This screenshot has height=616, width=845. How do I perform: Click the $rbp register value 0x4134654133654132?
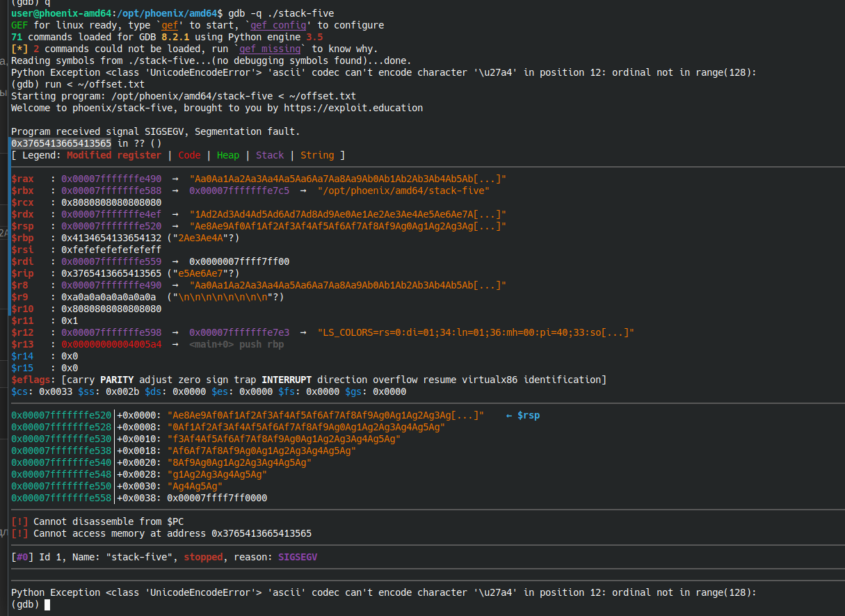click(111, 238)
